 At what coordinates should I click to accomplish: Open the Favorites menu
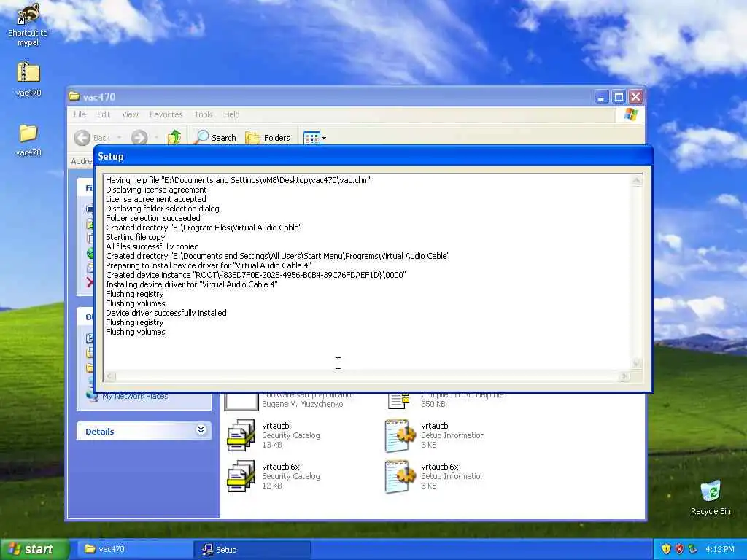(x=166, y=114)
